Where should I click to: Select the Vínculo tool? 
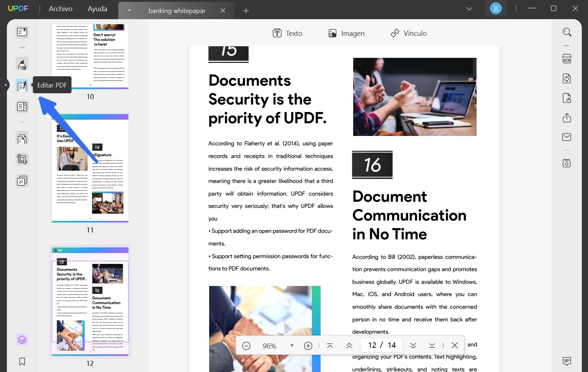(409, 33)
